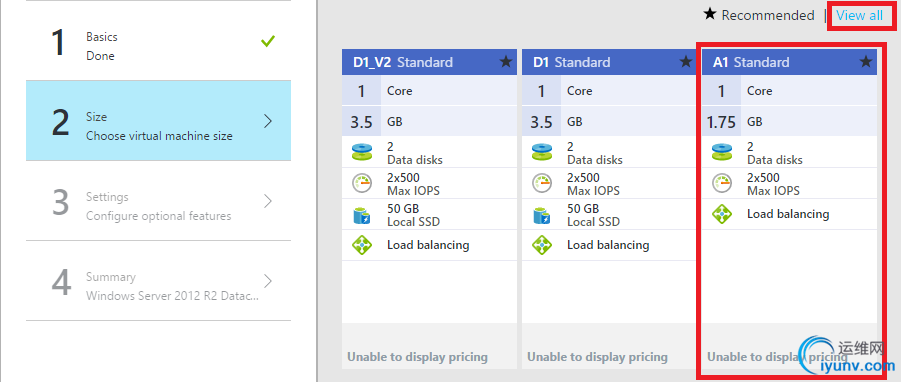Click the Data disks icon in D1 Standard card
This screenshot has height=382, width=901.
(x=542, y=153)
